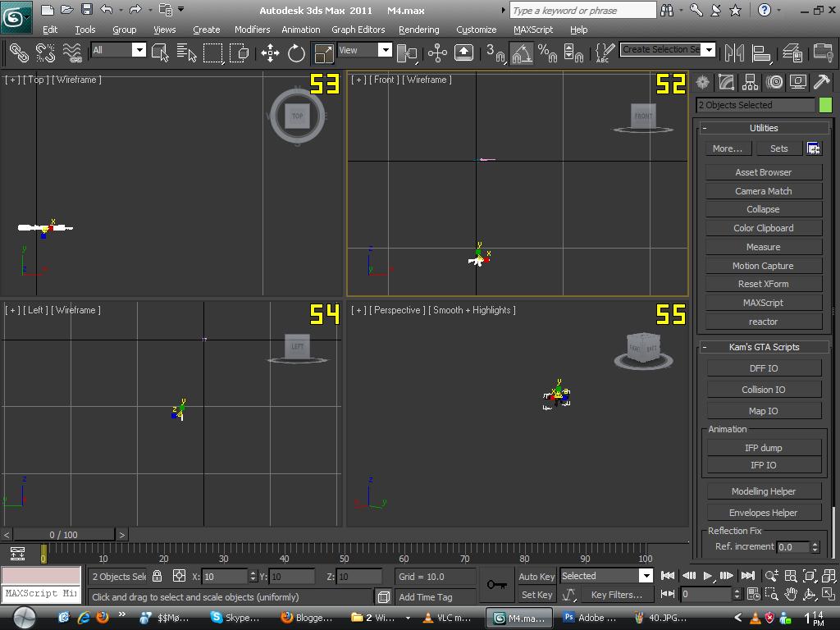Pick the Rectangular Selection Region tool
Image resolution: width=840 pixels, height=630 pixels.
click(212, 52)
